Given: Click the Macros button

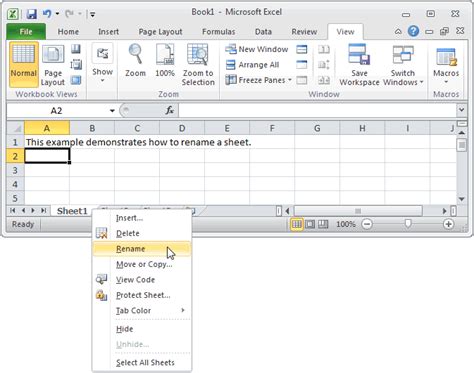Looking at the screenshot, I should click(x=446, y=65).
